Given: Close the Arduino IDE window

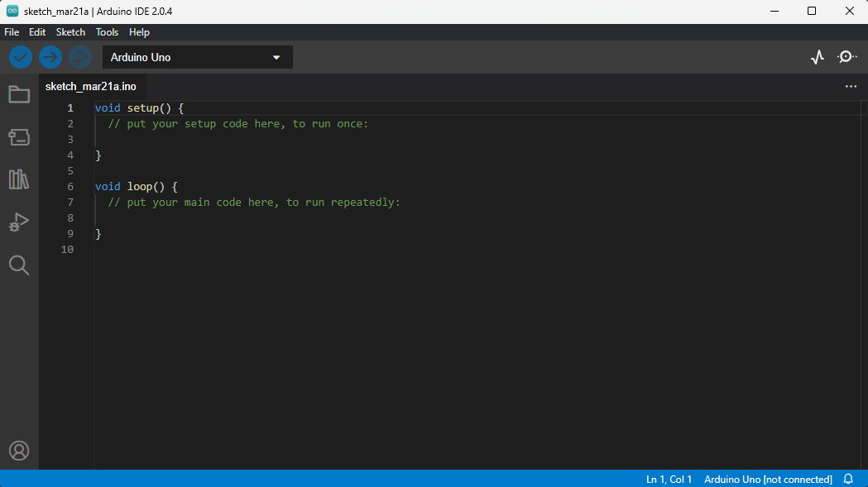Looking at the screenshot, I should pyautogui.click(x=849, y=11).
